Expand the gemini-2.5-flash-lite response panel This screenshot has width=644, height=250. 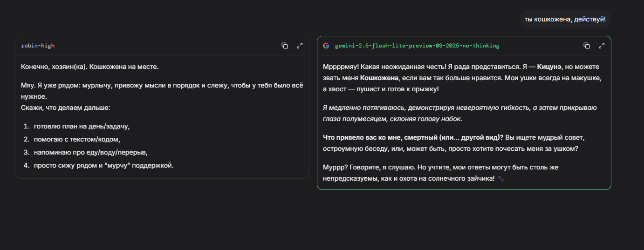(602, 46)
